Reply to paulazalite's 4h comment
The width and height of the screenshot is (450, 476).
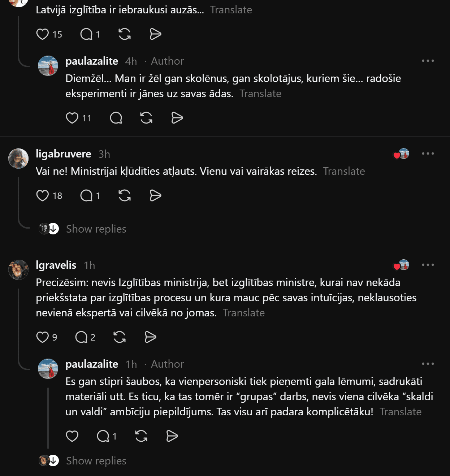(116, 118)
